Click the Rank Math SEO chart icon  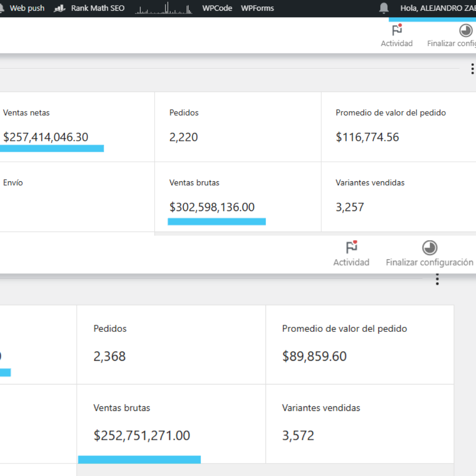[59, 8]
